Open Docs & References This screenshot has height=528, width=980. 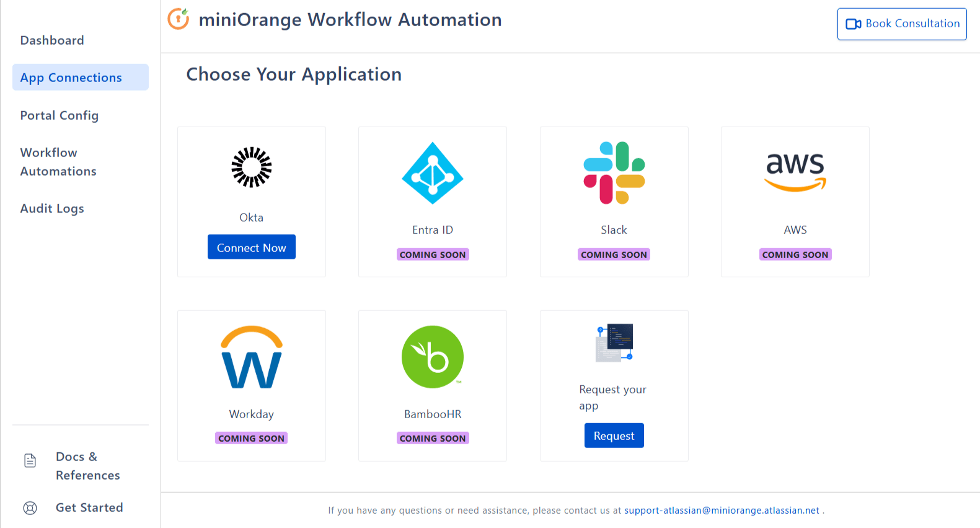(x=87, y=466)
